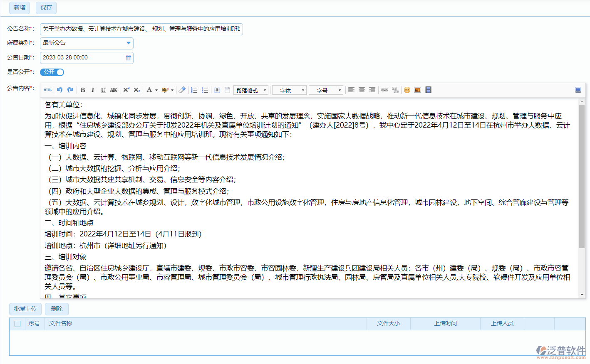
Task: Open the 字号 font size dropdown
Action: (326, 90)
